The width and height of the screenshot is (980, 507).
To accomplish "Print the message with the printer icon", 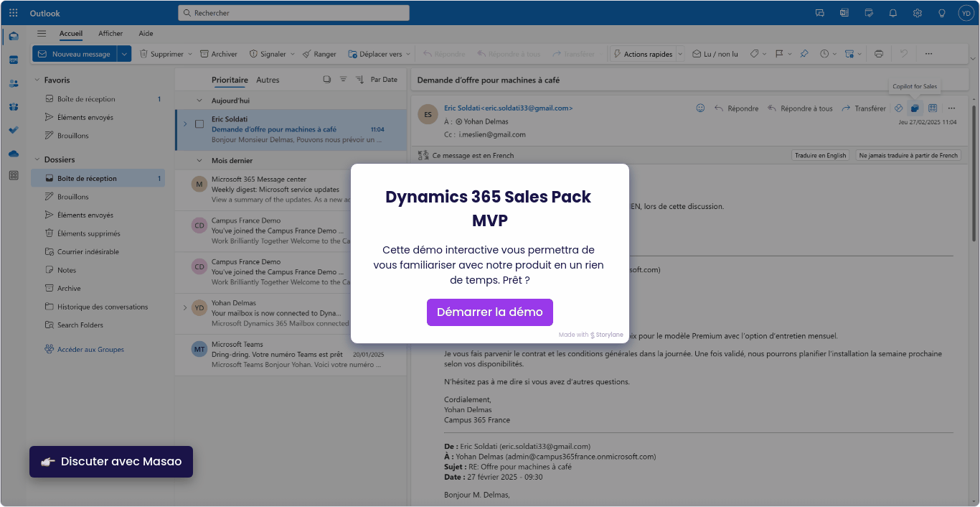I will (x=879, y=54).
